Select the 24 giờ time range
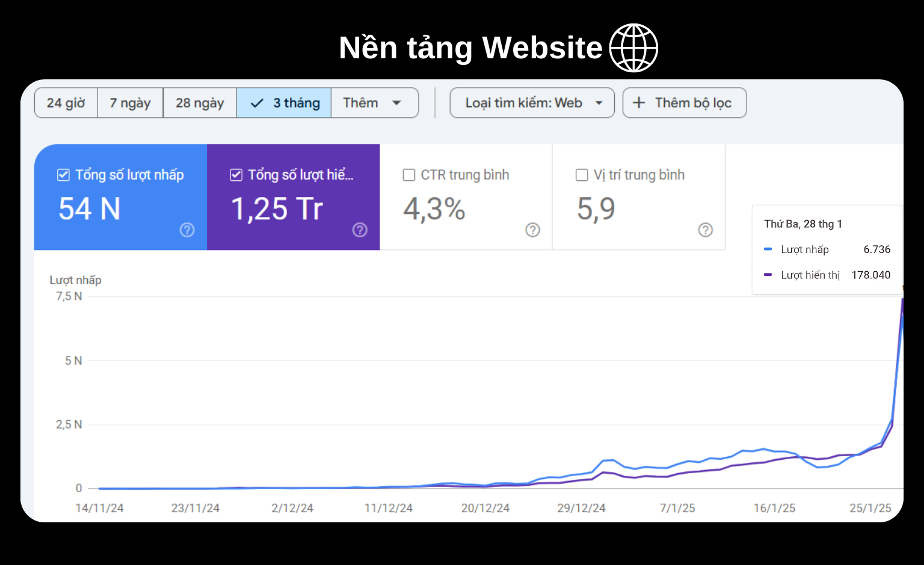This screenshot has width=924, height=565. pyautogui.click(x=66, y=103)
